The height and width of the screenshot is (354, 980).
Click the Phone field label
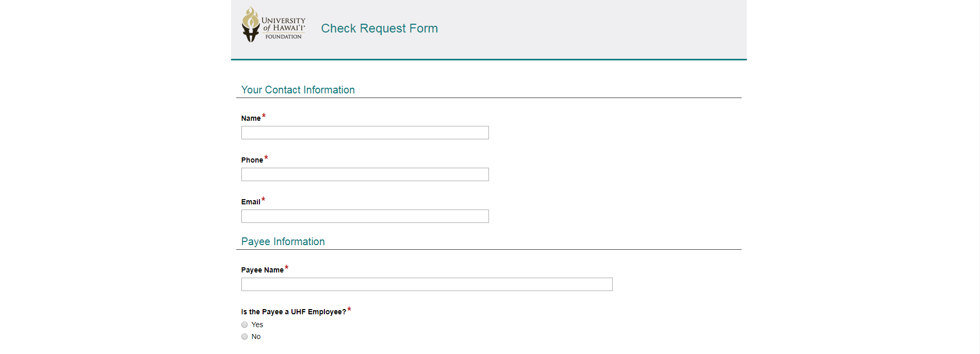[252, 160]
